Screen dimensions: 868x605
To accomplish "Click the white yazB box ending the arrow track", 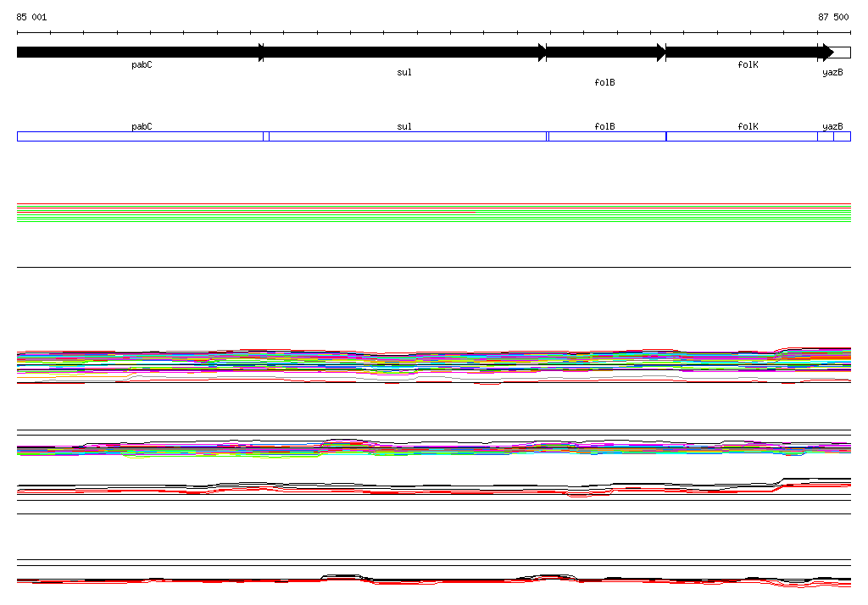I will tap(842, 53).
